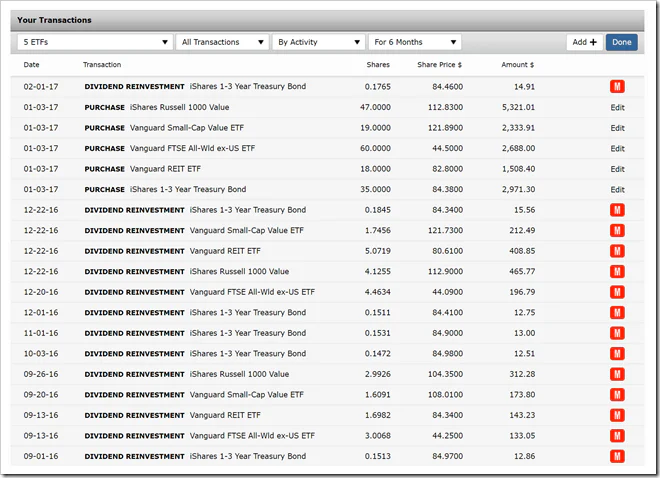Click red M icon for 12-22-16 iShares Russell 1000 row

pyautogui.click(x=617, y=272)
